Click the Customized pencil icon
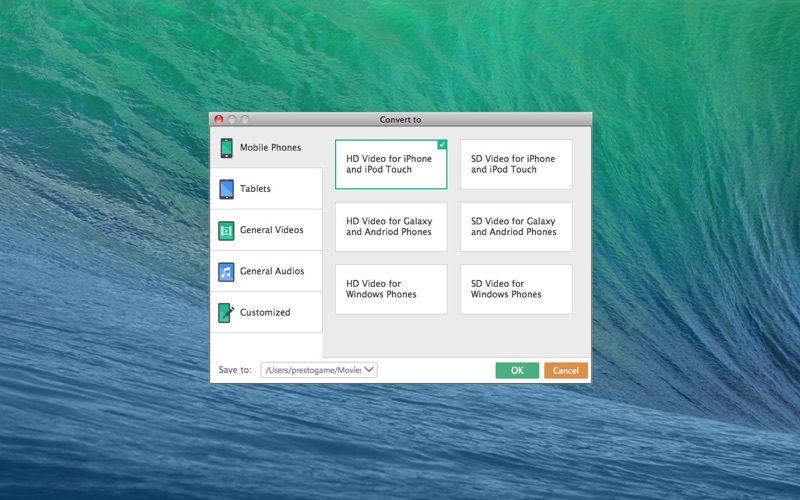800x500 pixels. [x=226, y=313]
